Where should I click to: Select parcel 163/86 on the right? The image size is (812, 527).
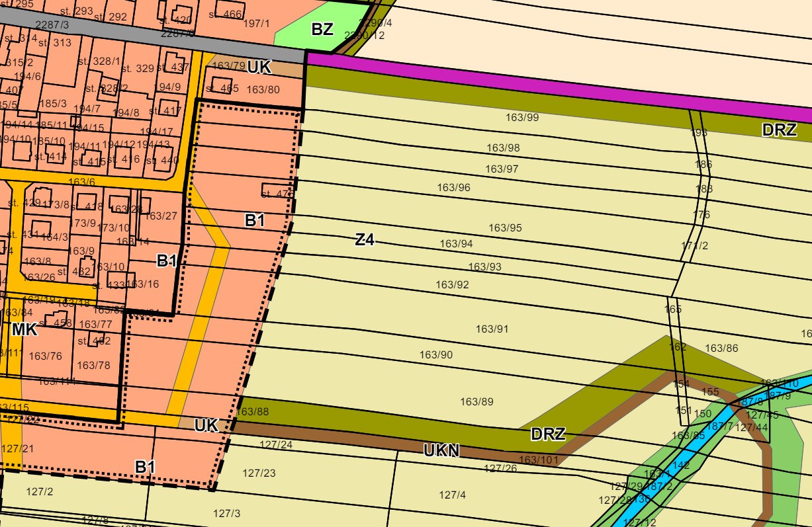[x=721, y=348]
